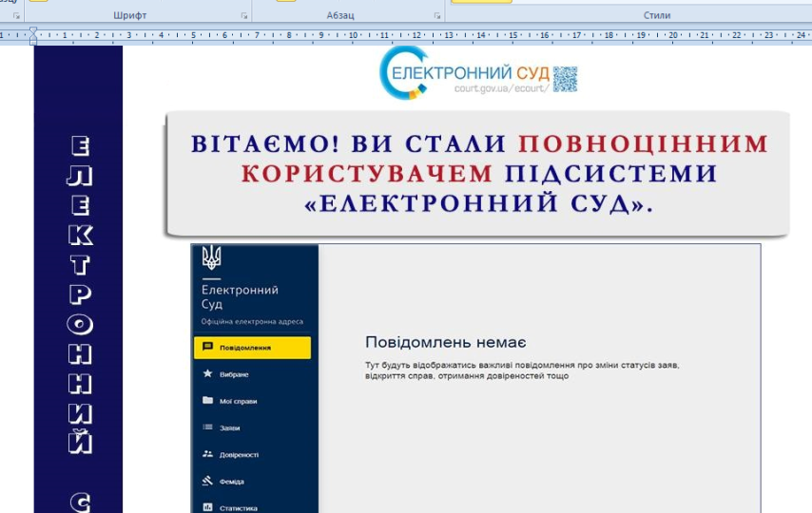Image resolution: width=812 pixels, height=513 pixels.
Task: Open the Абзац (Paragraph) dialog launcher
Action: (437, 16)
